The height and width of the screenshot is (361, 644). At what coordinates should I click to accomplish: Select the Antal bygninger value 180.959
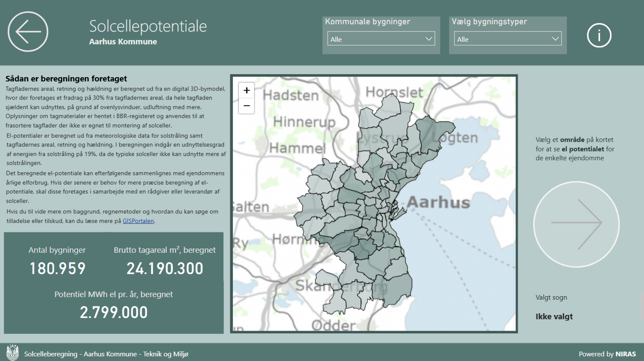tap(57, 269)
